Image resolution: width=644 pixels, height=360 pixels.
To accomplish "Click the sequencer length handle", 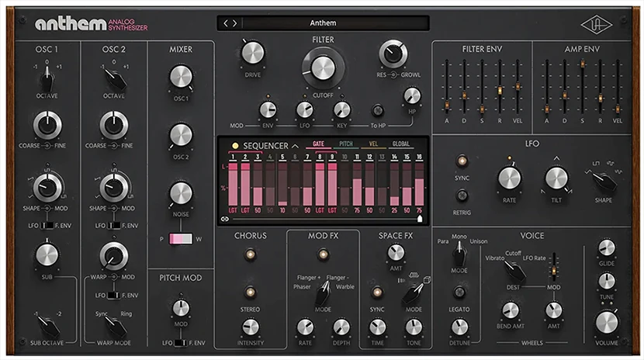I will [x=420, y=220].
